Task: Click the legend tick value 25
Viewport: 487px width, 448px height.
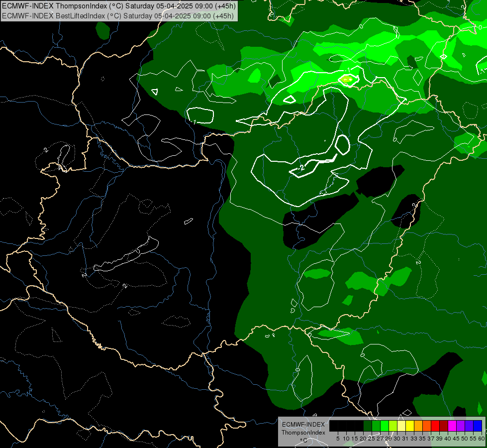Action: point(372,439)
